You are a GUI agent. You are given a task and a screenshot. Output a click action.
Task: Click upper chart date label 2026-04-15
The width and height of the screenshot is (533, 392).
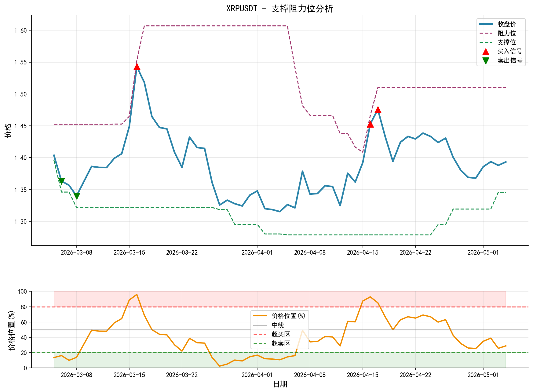coord(363,252)
